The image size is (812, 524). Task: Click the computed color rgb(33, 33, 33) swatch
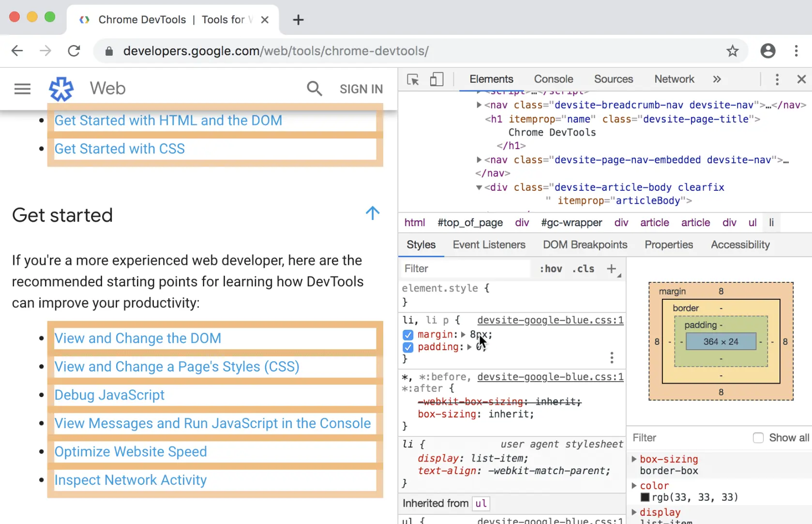click(645, 497)
